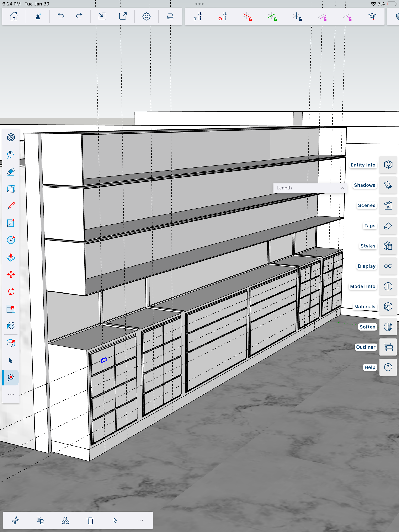This screenshot has width=399, height=532.
Task: Expand more tools in left toolbar
Action: (11, 395)
